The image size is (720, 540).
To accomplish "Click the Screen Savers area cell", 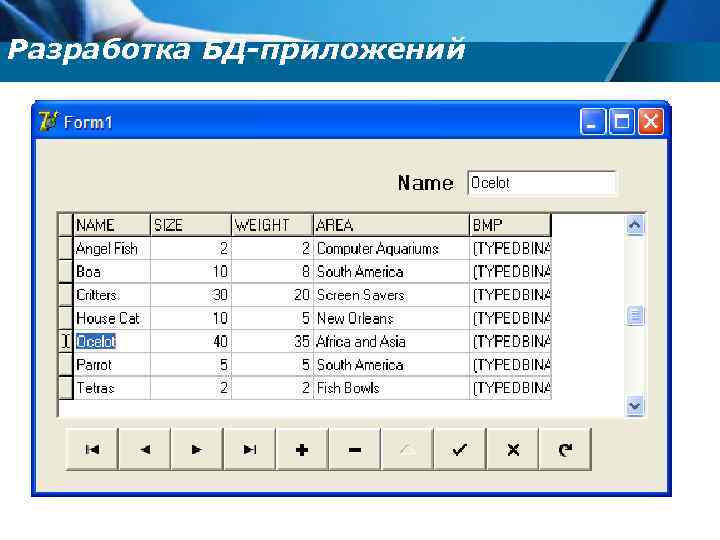I will tap(392, 295).
